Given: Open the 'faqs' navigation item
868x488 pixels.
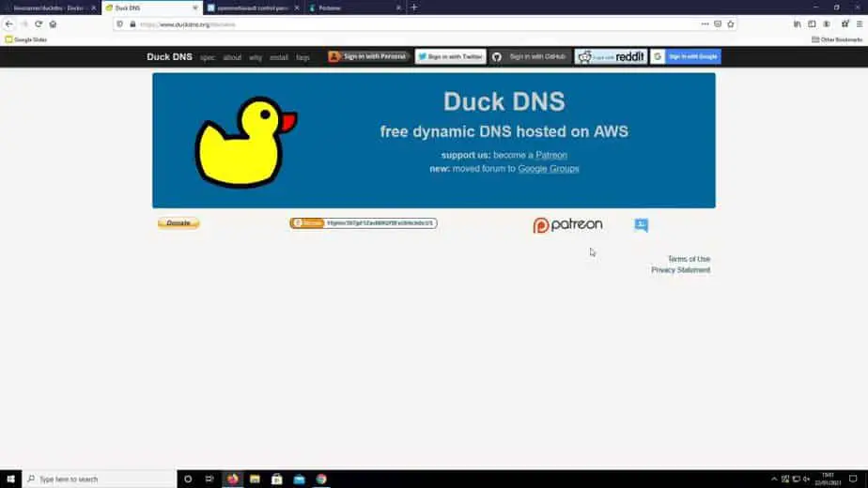Looking at the screenshot, I should tap(302, 57).
